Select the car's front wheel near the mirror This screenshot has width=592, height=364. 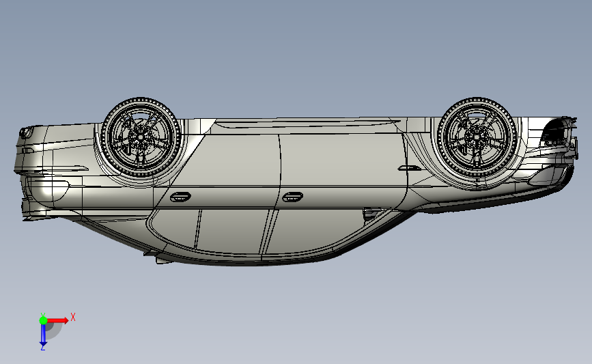tap(477, 138)
